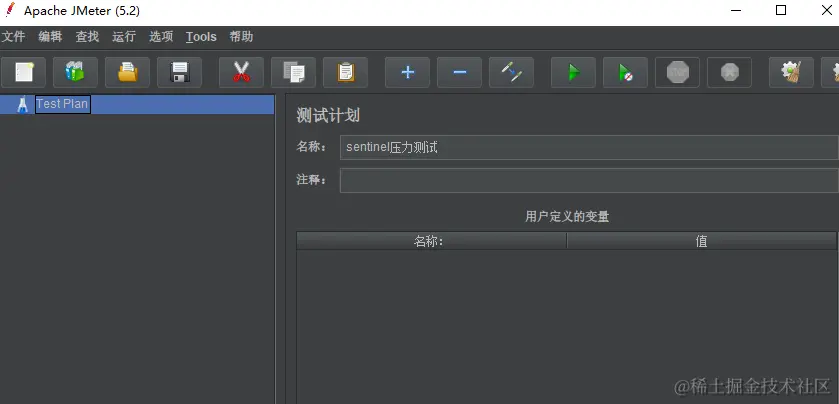Start test with no pauses icon

[x=625, y=72]
